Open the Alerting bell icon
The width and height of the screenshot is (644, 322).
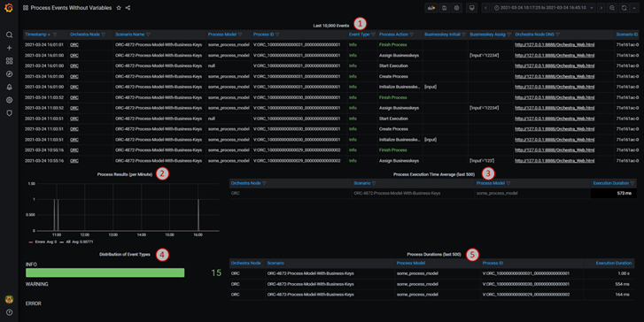[9, 87]
